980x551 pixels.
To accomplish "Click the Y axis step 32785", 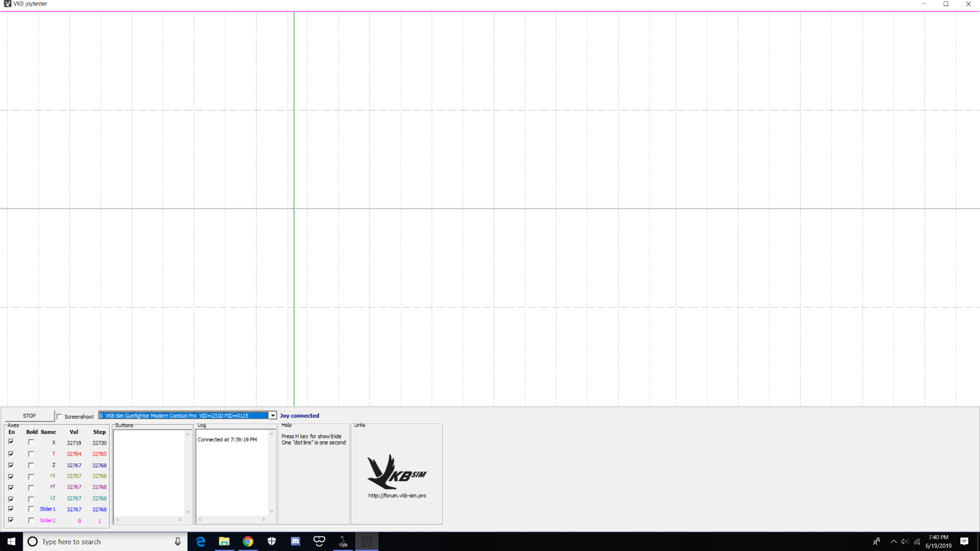I will point(99,454).
